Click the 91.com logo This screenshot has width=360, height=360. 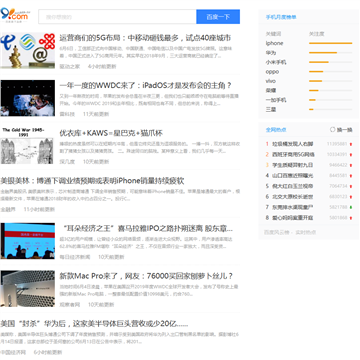tap(14, 14)
